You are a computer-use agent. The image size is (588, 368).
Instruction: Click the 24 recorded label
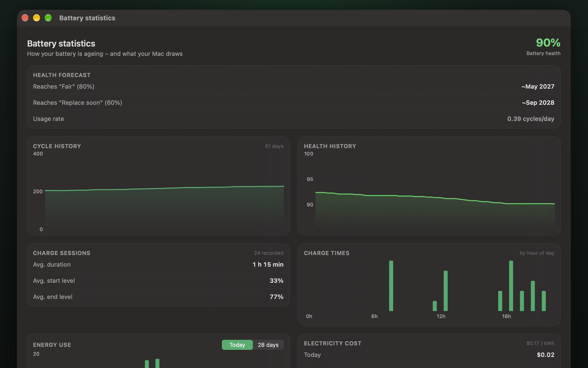point(268,253)
